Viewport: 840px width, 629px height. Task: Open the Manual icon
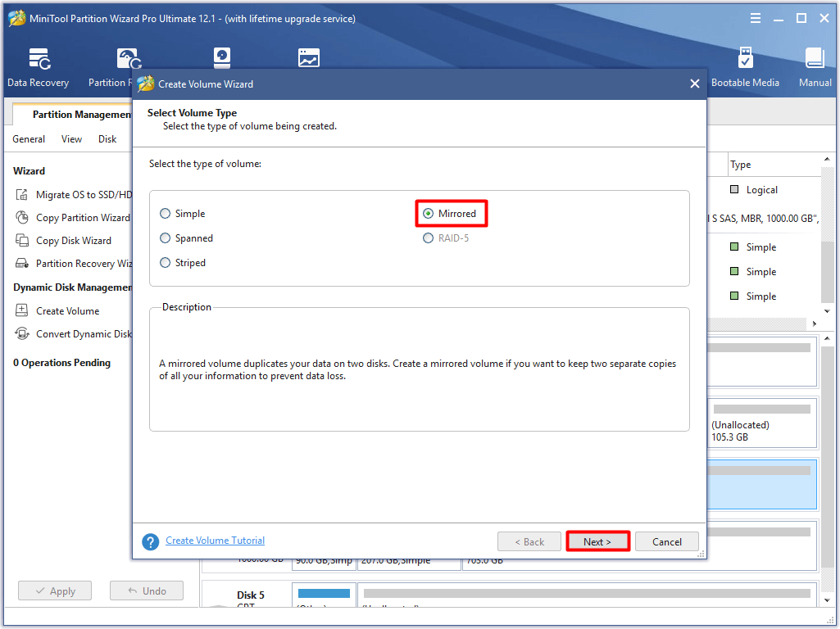[815, 58]
